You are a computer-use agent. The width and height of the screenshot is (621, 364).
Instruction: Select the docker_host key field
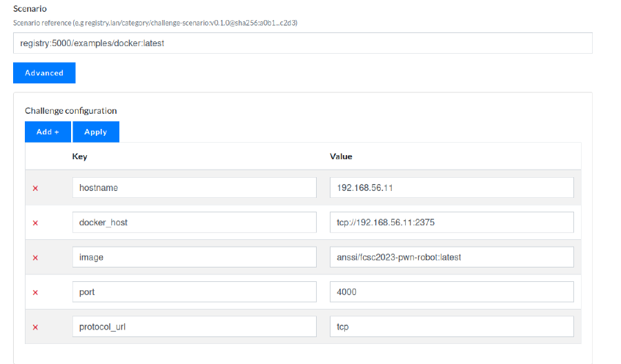(x=194, y=222)
